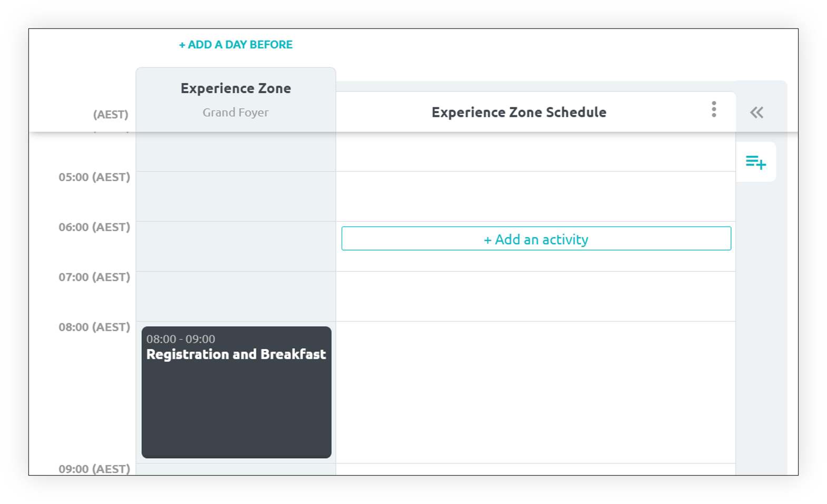Select the 06:00 (AEST) time label
827x504 pixels.
point(94,227)
